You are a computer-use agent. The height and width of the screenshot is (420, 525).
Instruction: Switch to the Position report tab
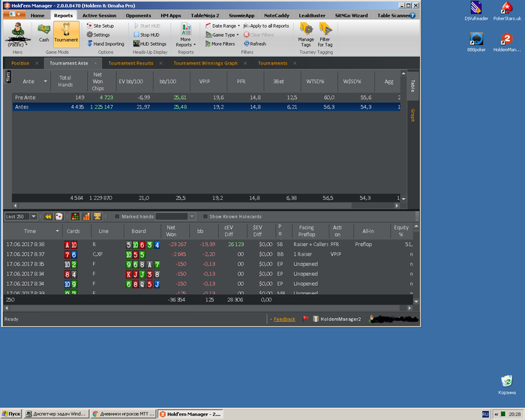coord(20,63)
